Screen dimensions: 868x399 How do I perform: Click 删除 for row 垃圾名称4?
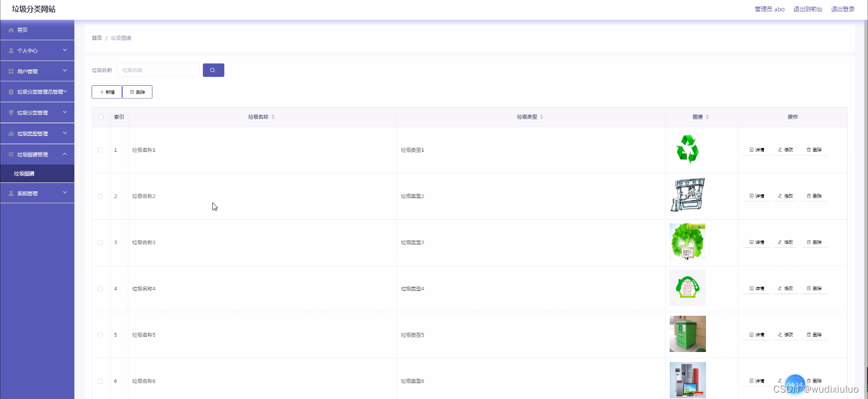click(x=814, y=288)
